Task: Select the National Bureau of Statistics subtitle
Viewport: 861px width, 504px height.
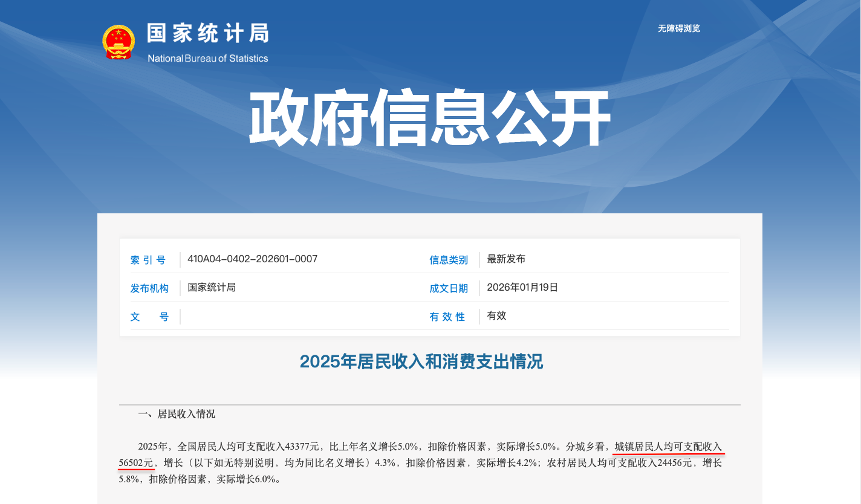Action: click(208, 59)
